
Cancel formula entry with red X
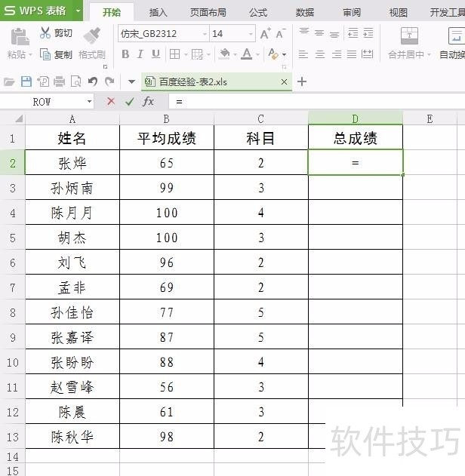[111, 101]
